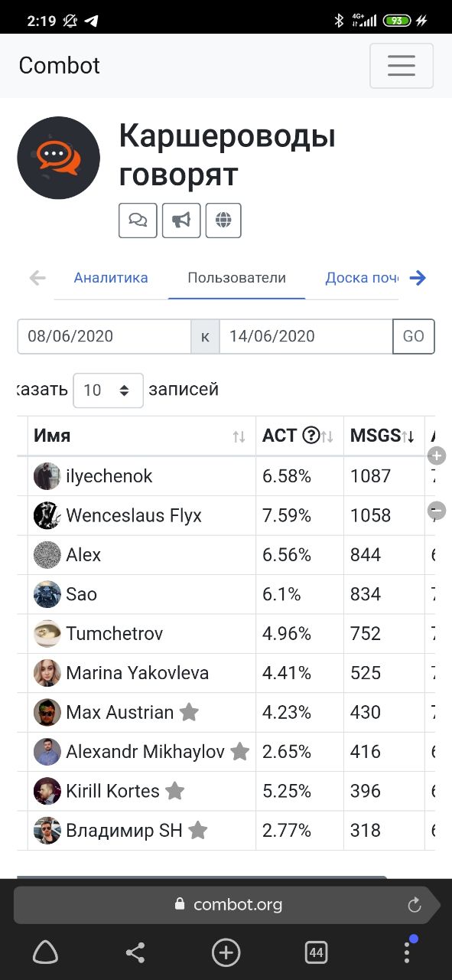Click the Combot brand link
The height and width of the screenshot is (980, 452).
coord(60,66)
